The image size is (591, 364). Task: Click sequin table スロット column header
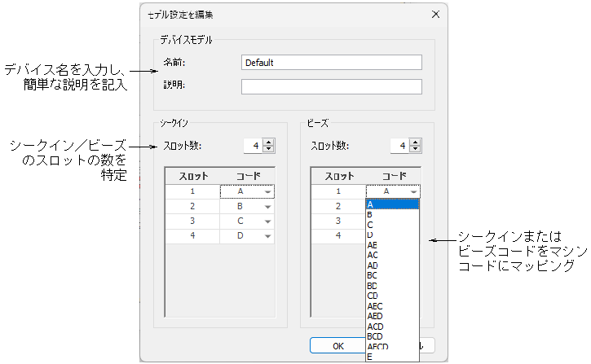(x=193, y=176)
